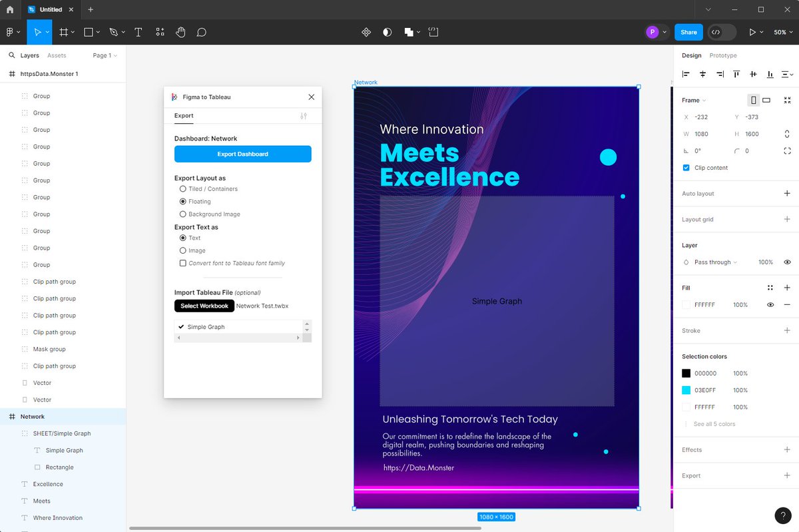799x532 pixels.
Task: Click the fill Styles four-dot icon
Action: click(770, 288)
